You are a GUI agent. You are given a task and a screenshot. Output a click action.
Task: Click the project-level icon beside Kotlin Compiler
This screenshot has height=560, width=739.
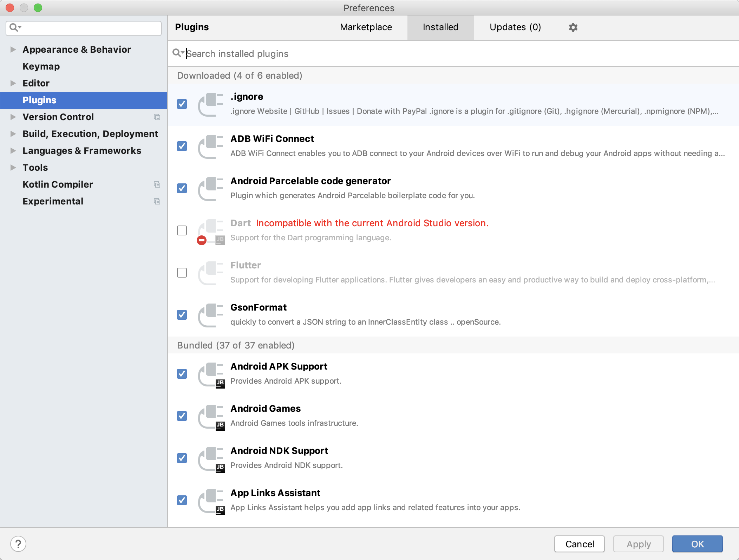tap(157, 184)
